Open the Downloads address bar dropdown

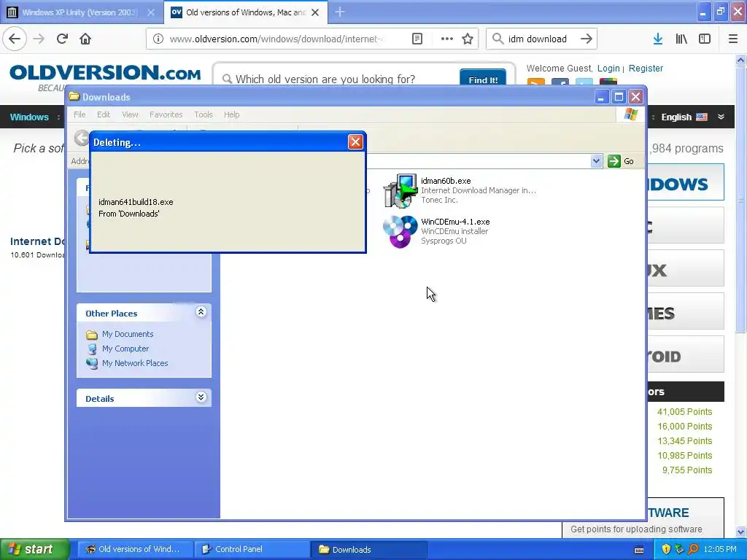[x=596, y=161]
